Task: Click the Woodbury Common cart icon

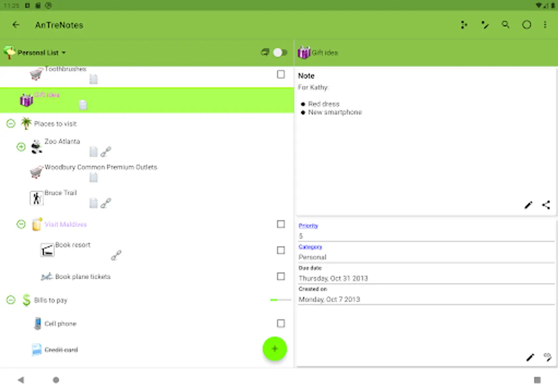Action: tap(36, 172)
